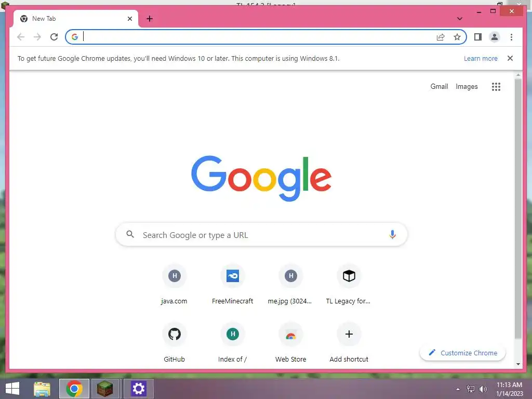Click the Google icon in the address bar
Screen dimensions: 532x399
(75, 37)
